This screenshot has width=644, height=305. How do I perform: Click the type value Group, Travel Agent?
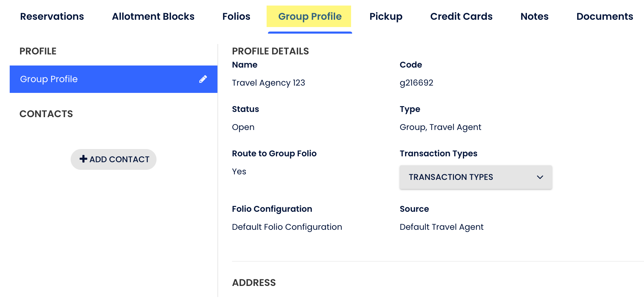(440, 127)
